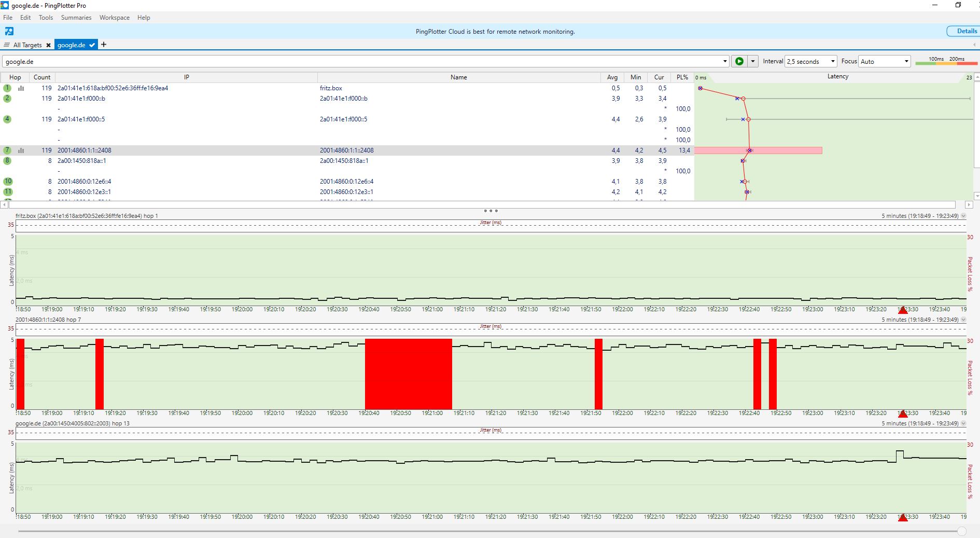Click the bottom timeline zoom slider handle
980x538 pixels.
coord(962,531)
